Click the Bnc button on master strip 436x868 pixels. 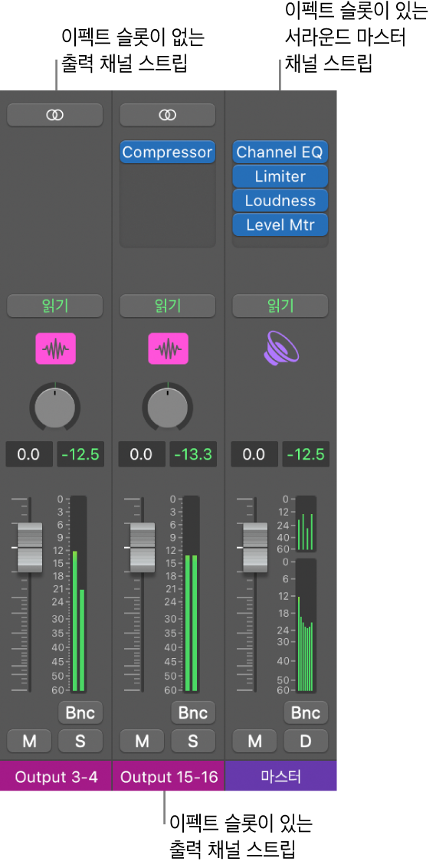[x=306, y=713]
